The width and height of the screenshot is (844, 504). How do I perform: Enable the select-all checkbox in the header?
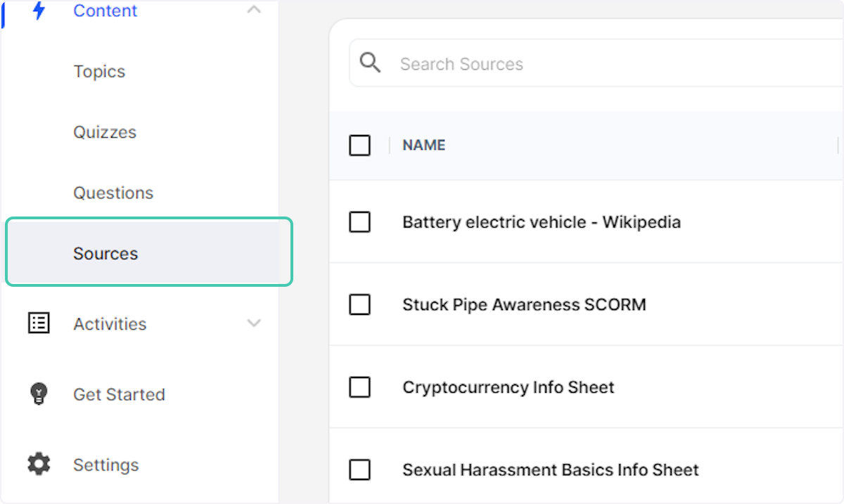coord(359,145)
